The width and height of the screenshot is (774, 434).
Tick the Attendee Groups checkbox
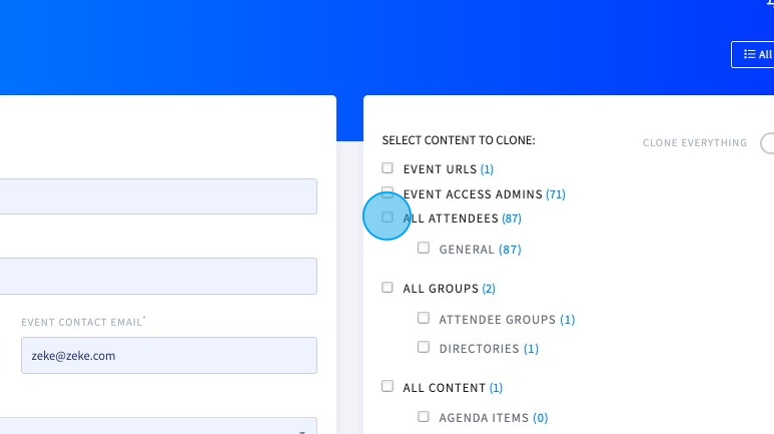pyautogui.click(x=424, y=318)
